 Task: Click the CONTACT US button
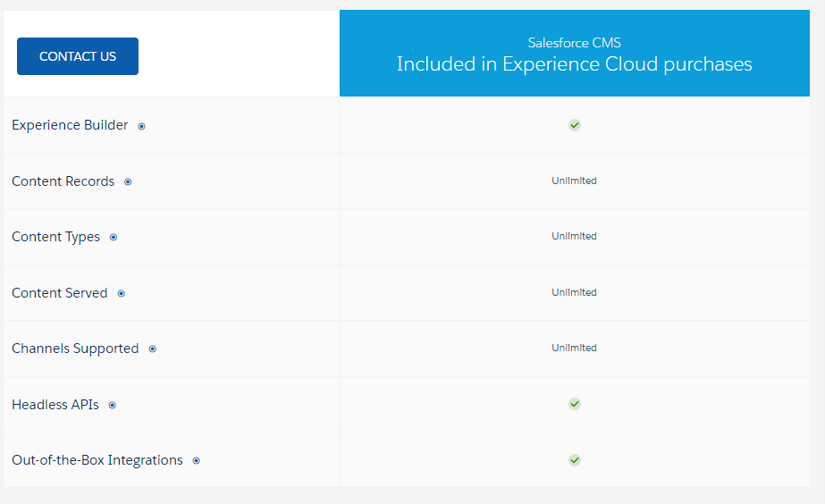pos(78,56)
